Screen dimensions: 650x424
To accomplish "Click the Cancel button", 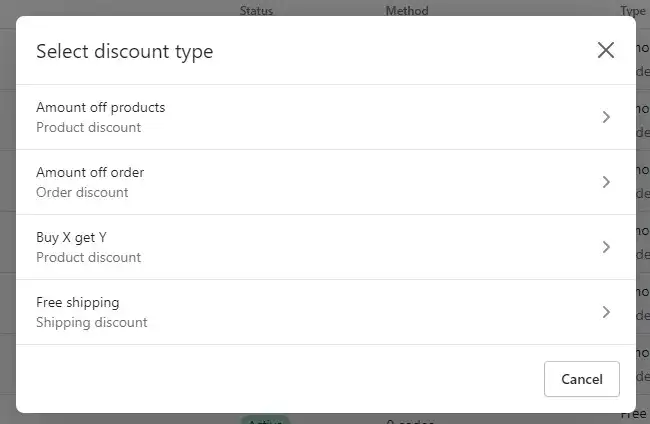I will click(582, 379).
